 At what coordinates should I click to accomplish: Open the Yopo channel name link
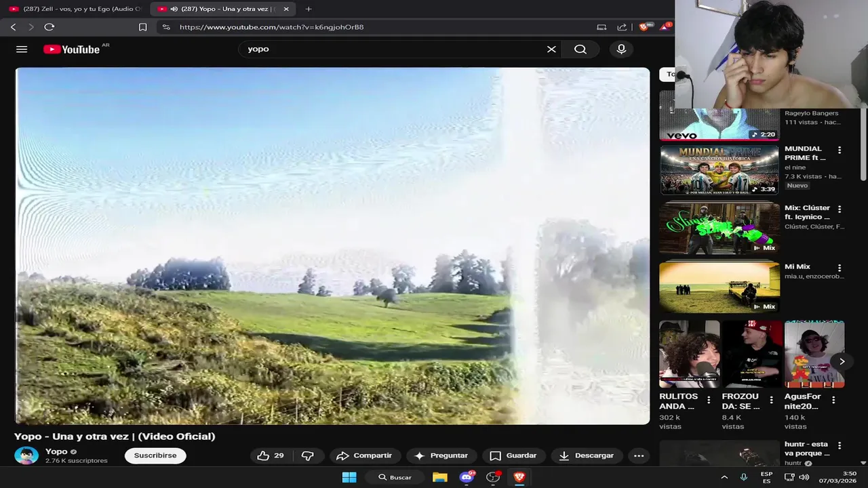tap(56, 451)
